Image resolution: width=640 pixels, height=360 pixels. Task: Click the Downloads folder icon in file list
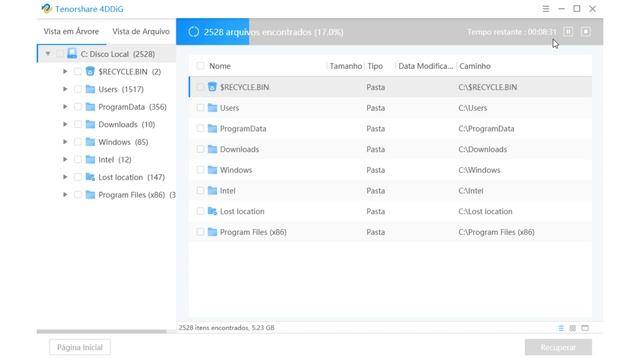click(x=212, y=149)
